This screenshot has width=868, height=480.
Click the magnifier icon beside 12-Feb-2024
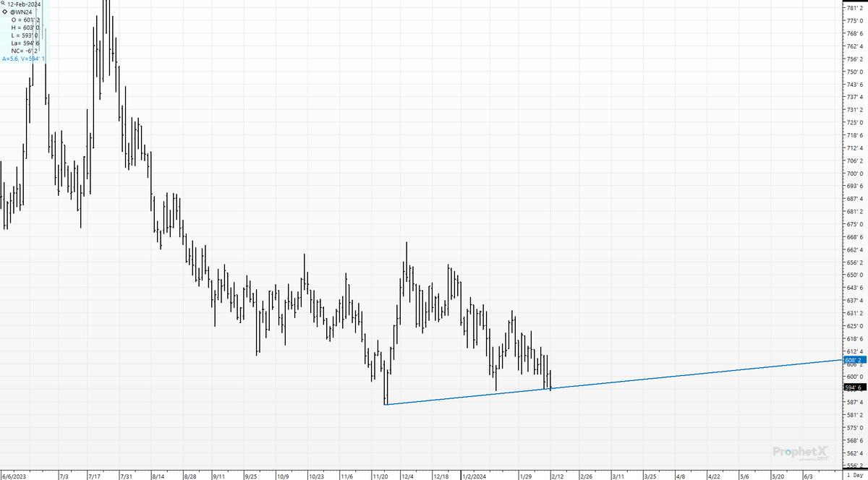pos(4,4)
